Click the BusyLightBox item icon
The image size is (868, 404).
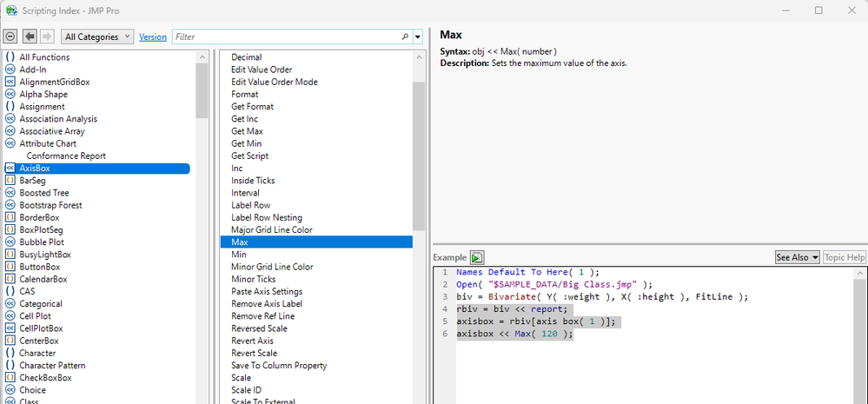click(10, 255)
